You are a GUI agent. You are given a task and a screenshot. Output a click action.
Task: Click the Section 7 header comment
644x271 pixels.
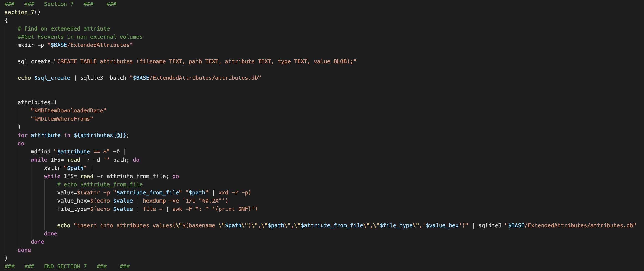(x=61, y=4)
